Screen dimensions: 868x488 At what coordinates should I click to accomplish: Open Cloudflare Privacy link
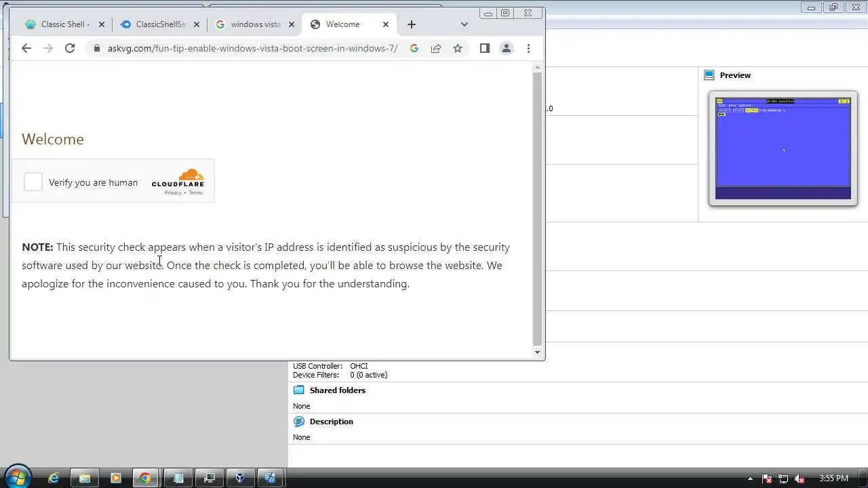point(173,193)
